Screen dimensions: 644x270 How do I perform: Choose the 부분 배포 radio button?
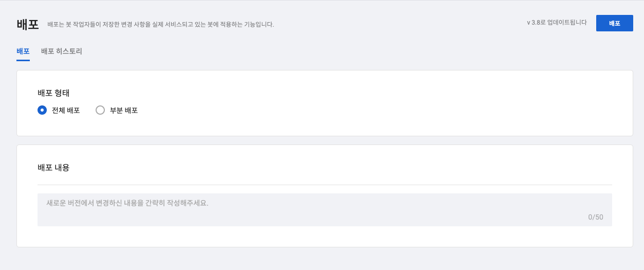pos(100,110)
